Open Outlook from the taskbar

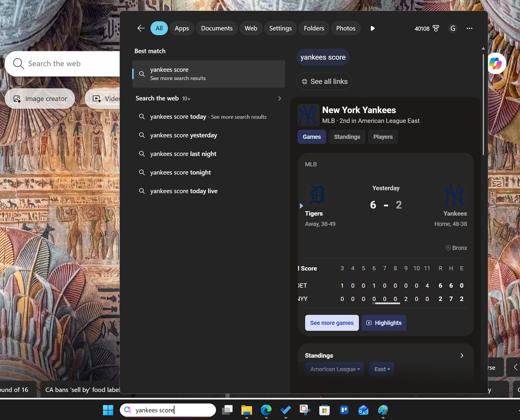(364, 410)
